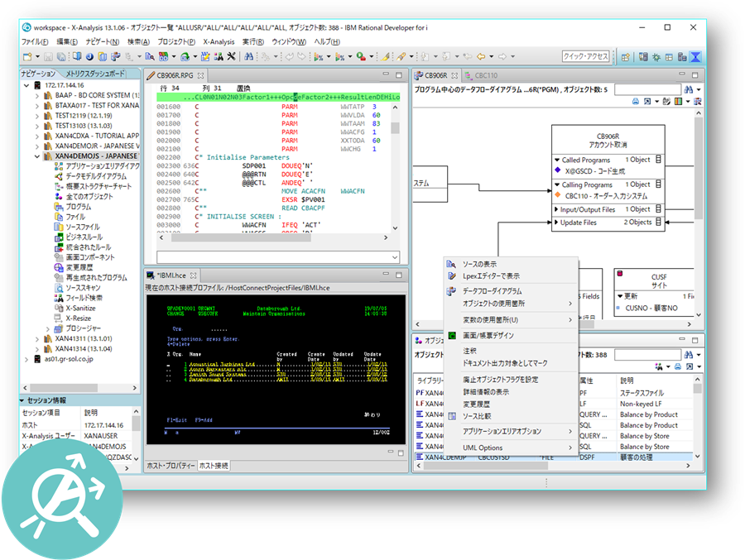Open ナビゲート(N) menu
Viewport: 745px width, 560px height.
coord(103,42)
